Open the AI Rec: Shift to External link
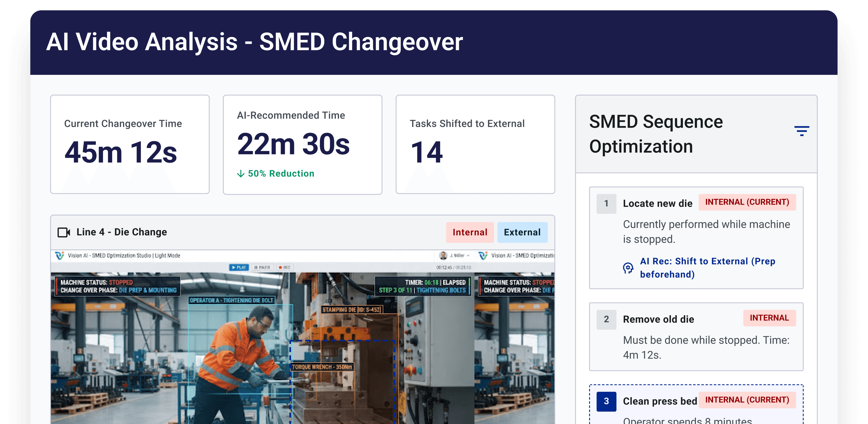The height and width of the screenshot is (424, 868). [708, 268]
